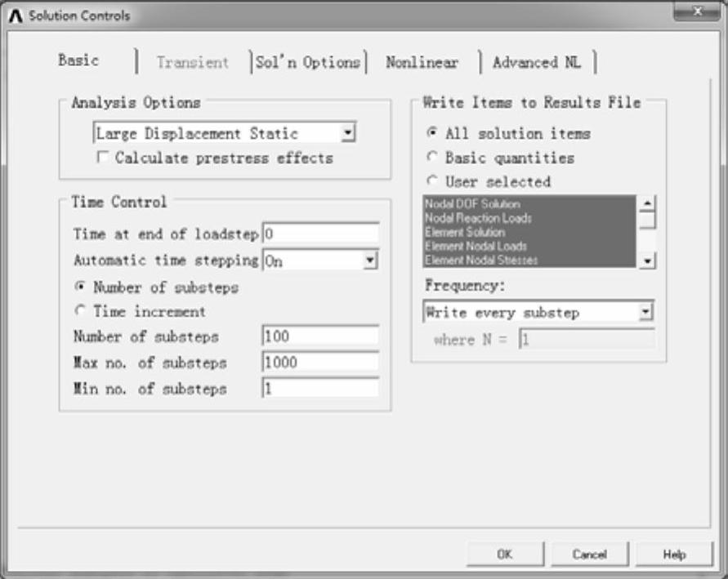This screenshot has width=728, height=579.
Task: Open the Nonlinear tab
Action: (422, 62)
